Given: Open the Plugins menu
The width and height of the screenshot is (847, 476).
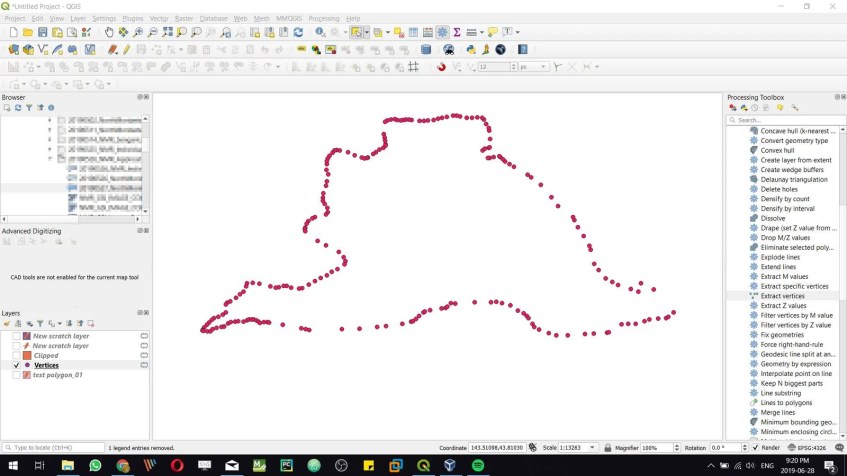Looking at the screenshot, I should pos(133,18).
